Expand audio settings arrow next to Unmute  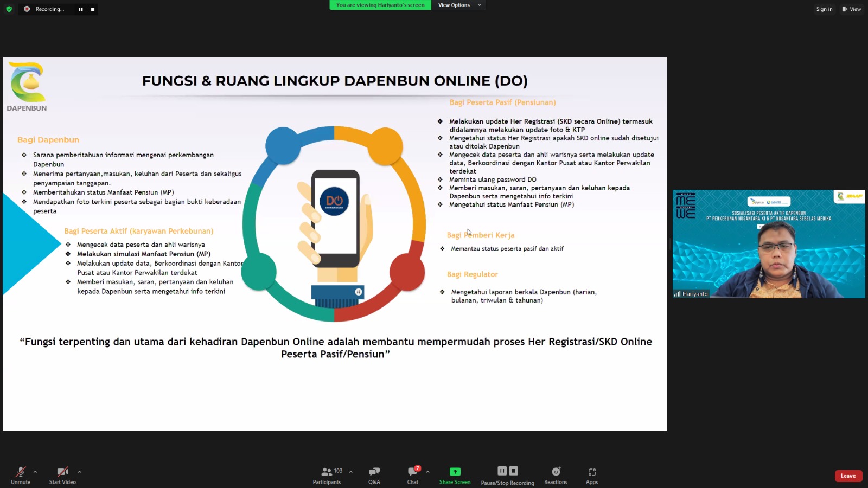pos(35,472)
